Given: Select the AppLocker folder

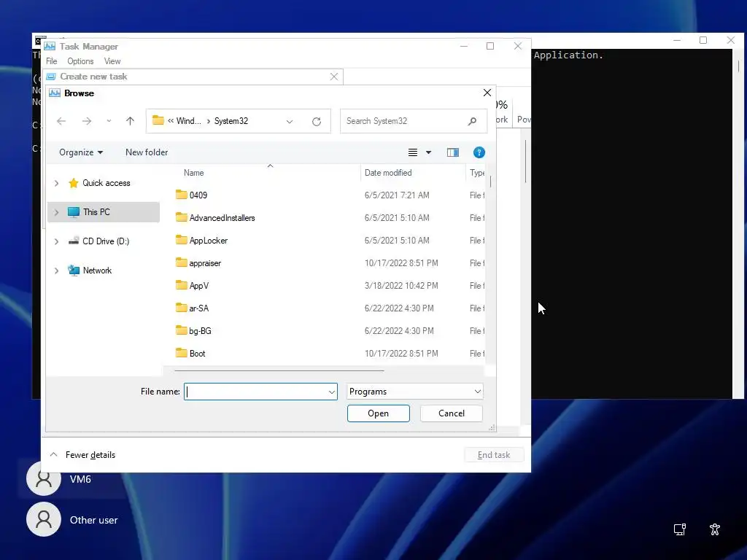Looking at the screenshot, I should pos(208,241).
